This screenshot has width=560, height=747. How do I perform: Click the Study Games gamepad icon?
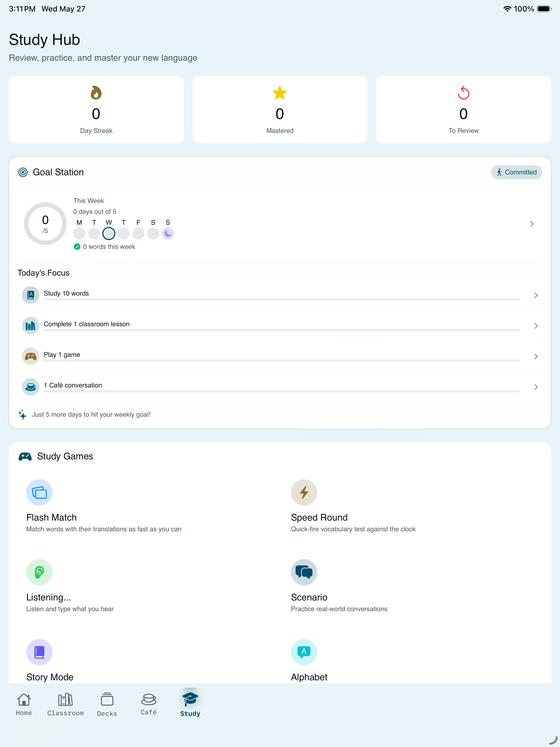click(25, 457)
